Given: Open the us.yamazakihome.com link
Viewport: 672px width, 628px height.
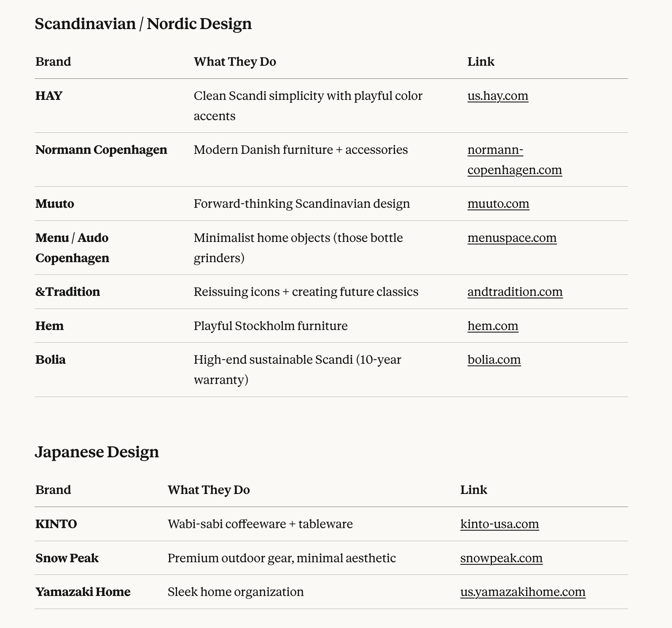Looking at the screenshot, I should 523,592.
